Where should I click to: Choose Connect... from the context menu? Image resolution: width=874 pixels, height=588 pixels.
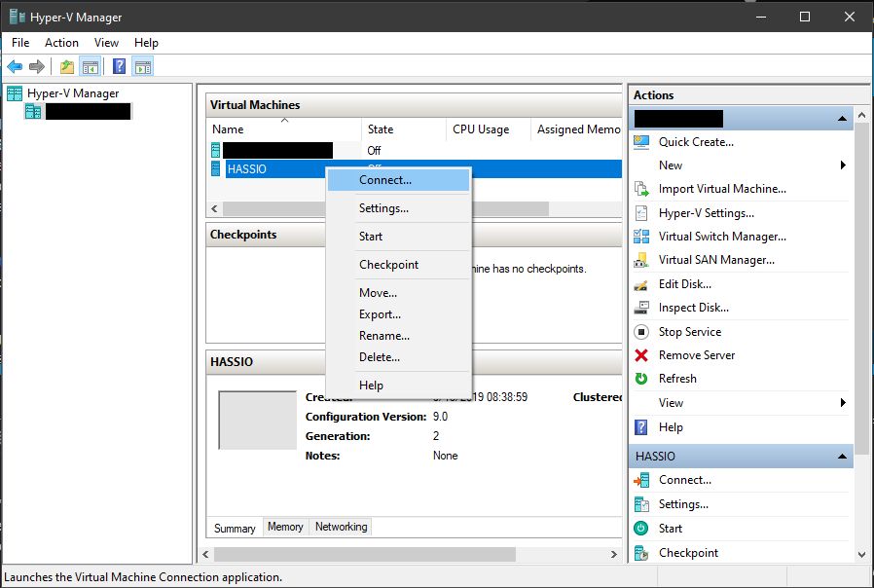point(385,180)
